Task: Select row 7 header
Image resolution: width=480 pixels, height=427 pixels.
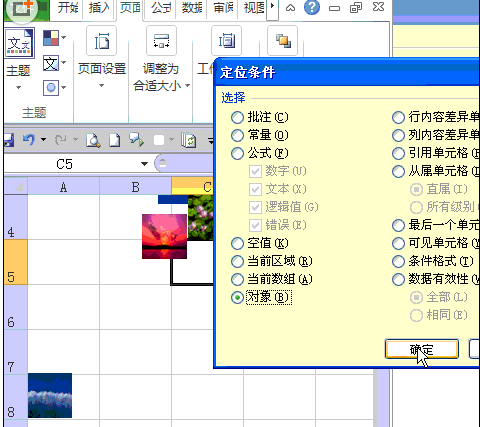Action: tap(16, 352)
